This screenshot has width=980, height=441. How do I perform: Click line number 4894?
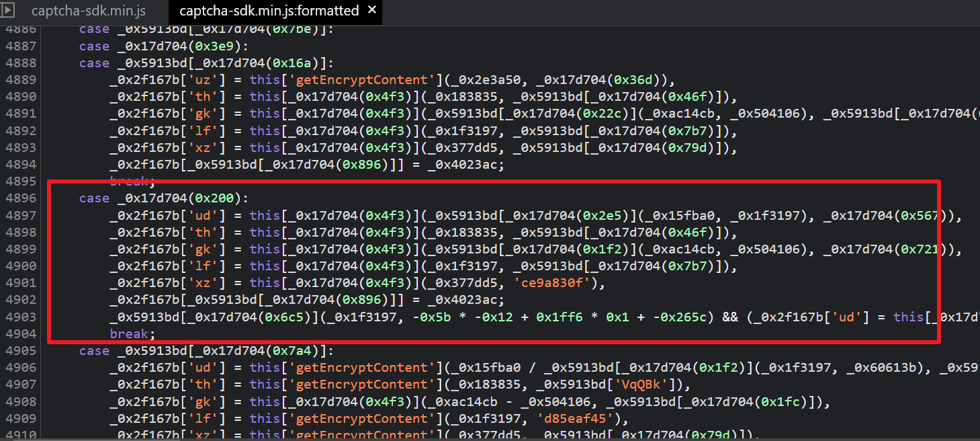[19, 165]
